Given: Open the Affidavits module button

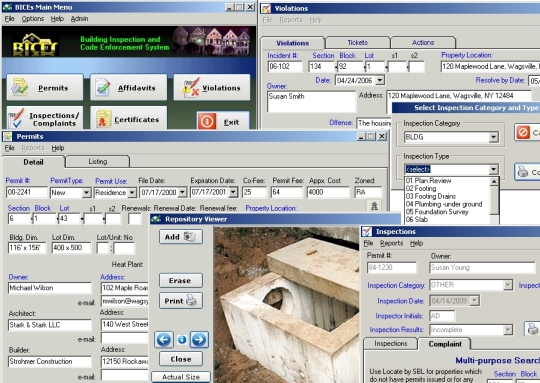Looking at the screenshot, I should pos(128,87).
